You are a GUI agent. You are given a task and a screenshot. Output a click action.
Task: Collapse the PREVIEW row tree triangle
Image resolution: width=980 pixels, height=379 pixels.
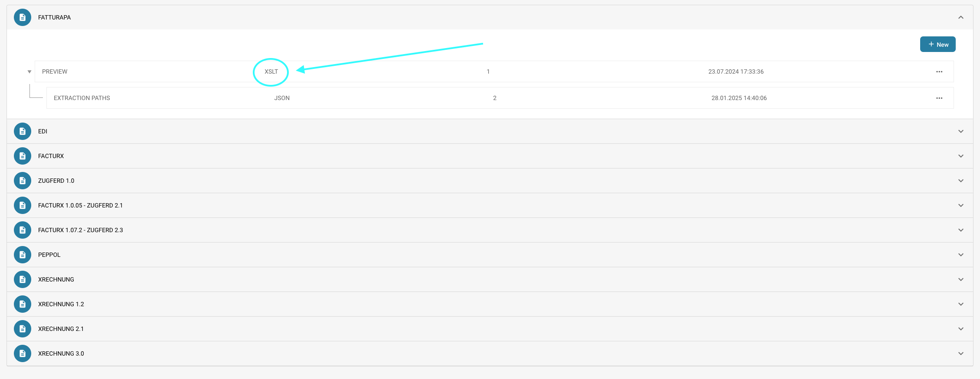[29, 72]
